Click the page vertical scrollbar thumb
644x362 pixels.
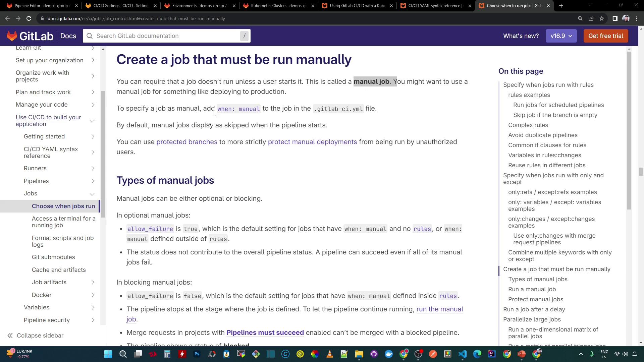(x=641, y=172)
